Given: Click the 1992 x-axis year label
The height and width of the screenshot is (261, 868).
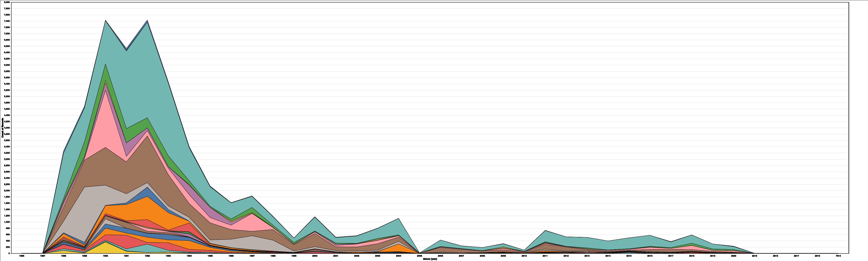Looking at the screenshot, I should point(147,256).
